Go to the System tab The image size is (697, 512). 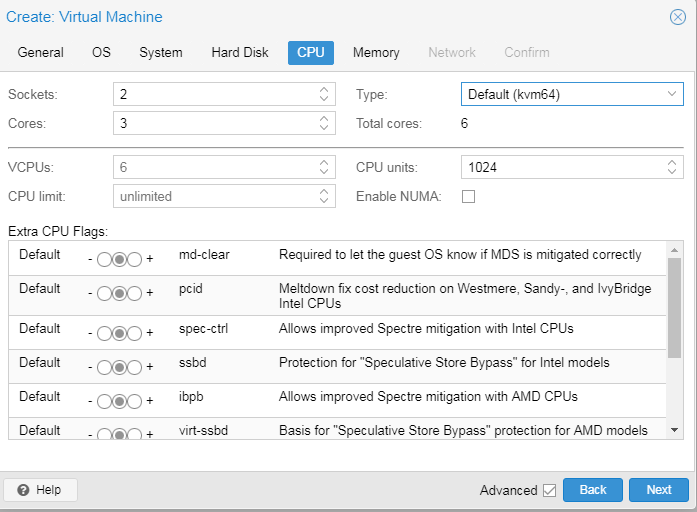click(x=160, y=52)
